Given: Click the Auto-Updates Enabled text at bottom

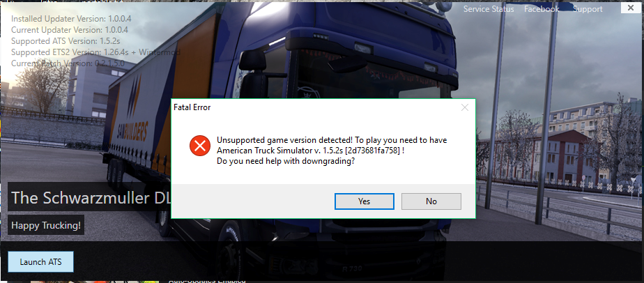Looking at the screenshot, I should pos(207,280).
